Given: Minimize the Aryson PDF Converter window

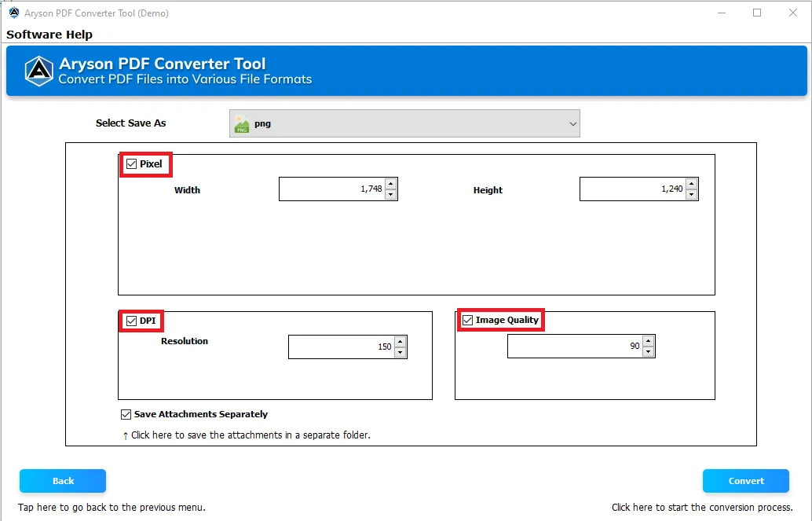Looking at the screenshot, I should (x=722, y=13).
